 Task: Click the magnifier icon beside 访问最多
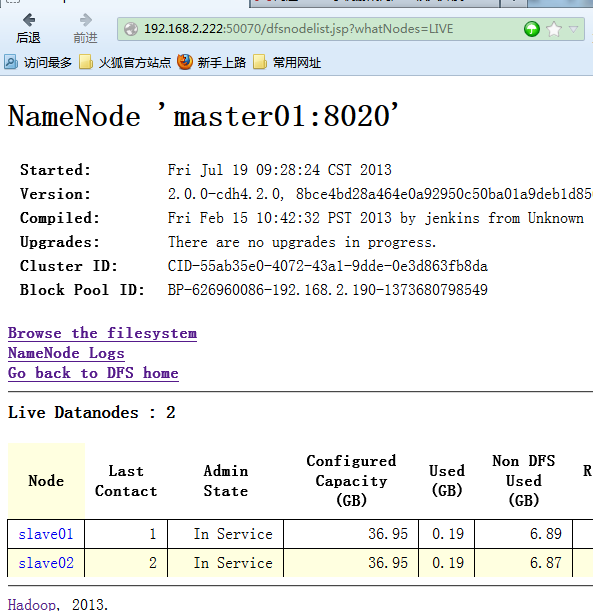11,62
